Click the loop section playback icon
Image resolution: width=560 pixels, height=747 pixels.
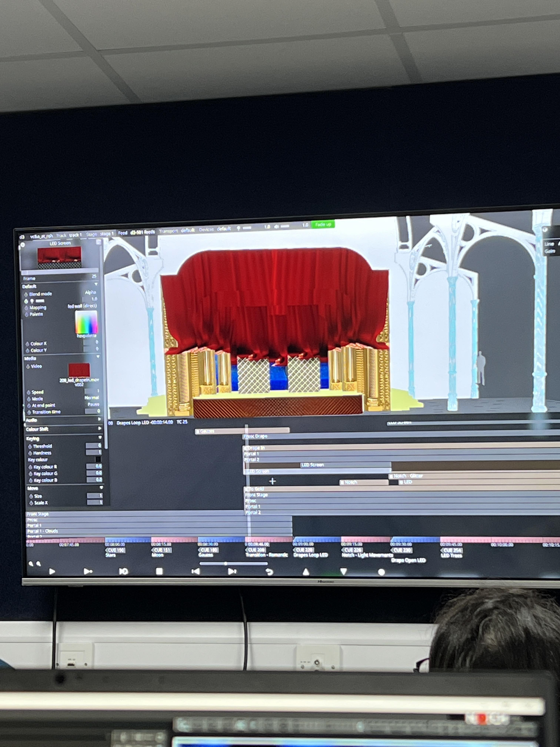click(x=124, y=571)
